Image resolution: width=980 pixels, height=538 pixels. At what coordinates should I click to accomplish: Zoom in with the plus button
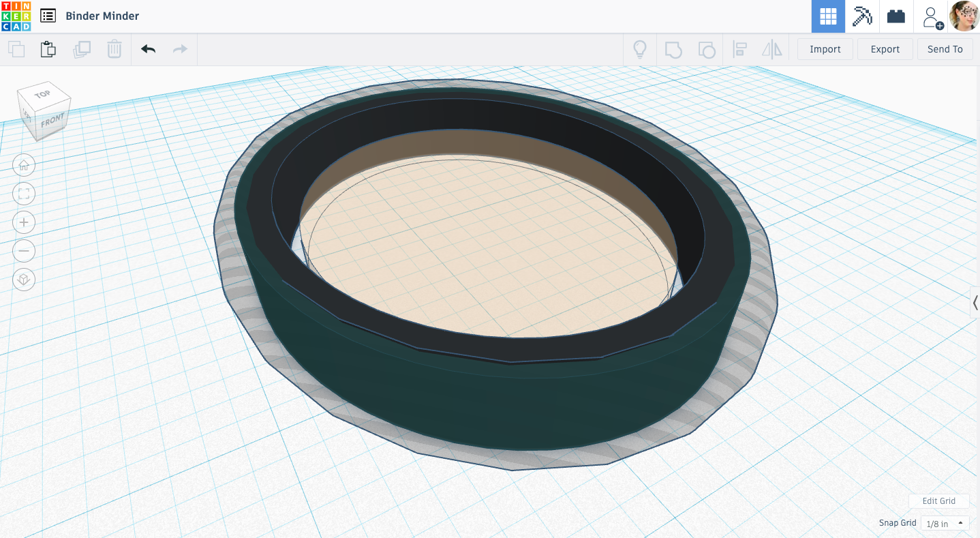click(x=24, y=222)
